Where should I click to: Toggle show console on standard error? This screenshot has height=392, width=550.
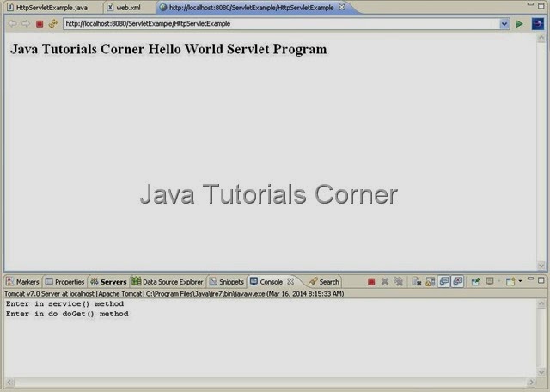458,281
